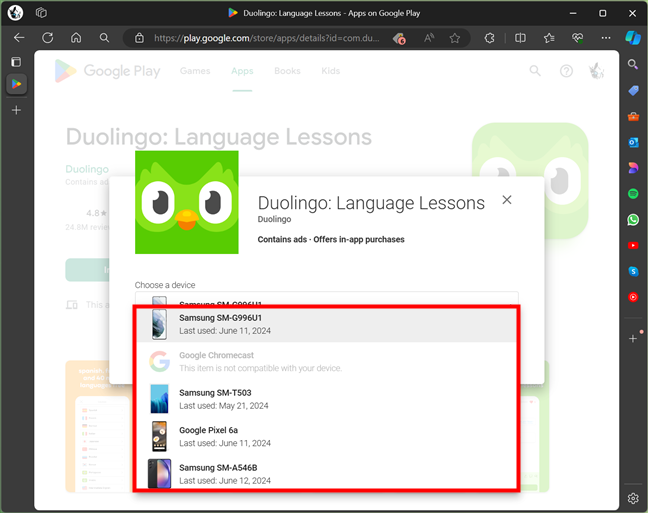This screenshot has height=513, width=648.
Task: Switch to the Kids tab
Action: [331, 71]
